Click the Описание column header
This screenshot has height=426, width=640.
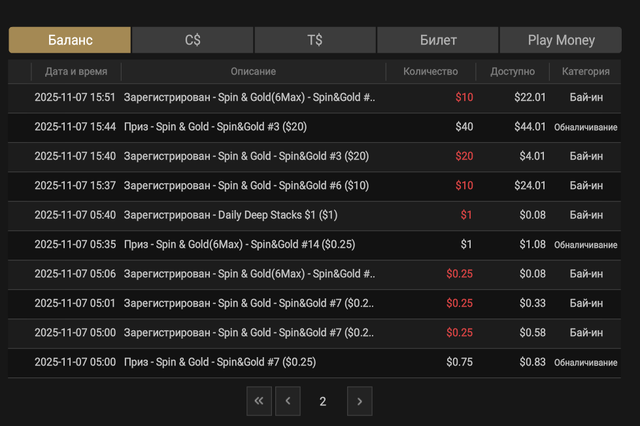pyautogui.click(x=253, y=71)
